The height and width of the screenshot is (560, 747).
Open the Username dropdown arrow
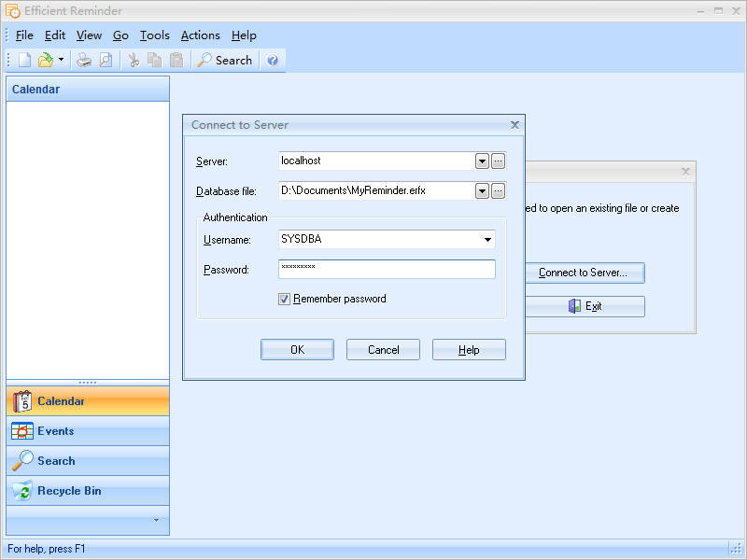[487, 240]
